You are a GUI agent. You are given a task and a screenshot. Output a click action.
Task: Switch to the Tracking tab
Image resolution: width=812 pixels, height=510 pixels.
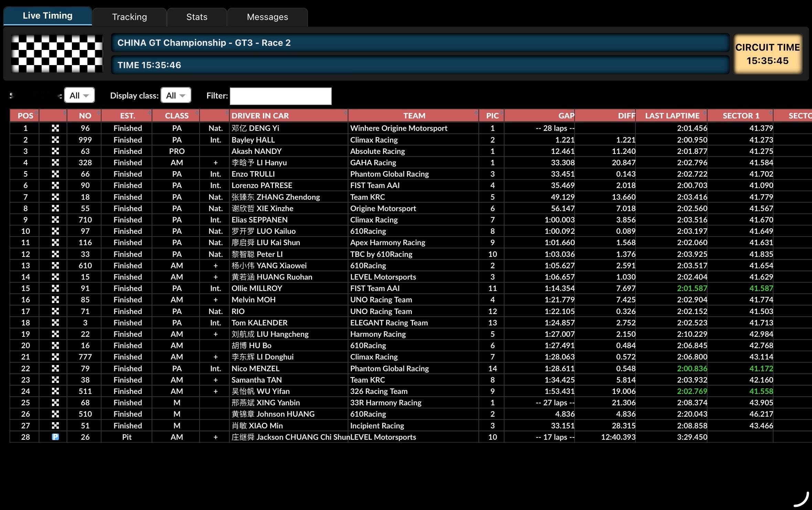coord(129,17)
